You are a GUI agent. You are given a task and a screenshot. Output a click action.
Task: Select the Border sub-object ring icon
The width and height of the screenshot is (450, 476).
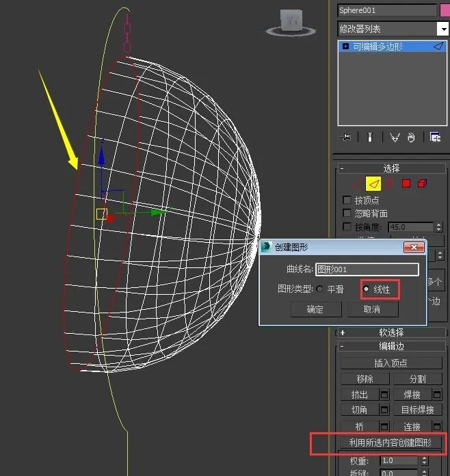click(x=390, y=183)
